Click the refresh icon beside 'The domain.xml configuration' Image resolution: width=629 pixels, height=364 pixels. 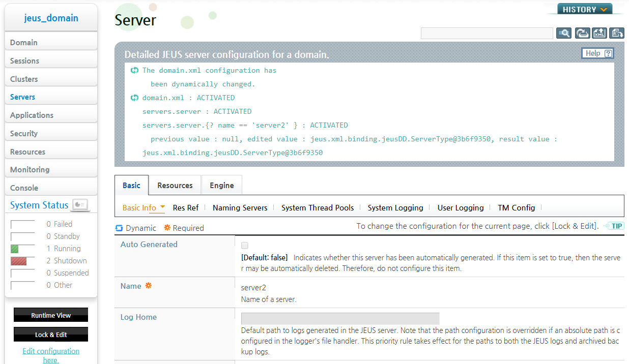coord(135,70)
